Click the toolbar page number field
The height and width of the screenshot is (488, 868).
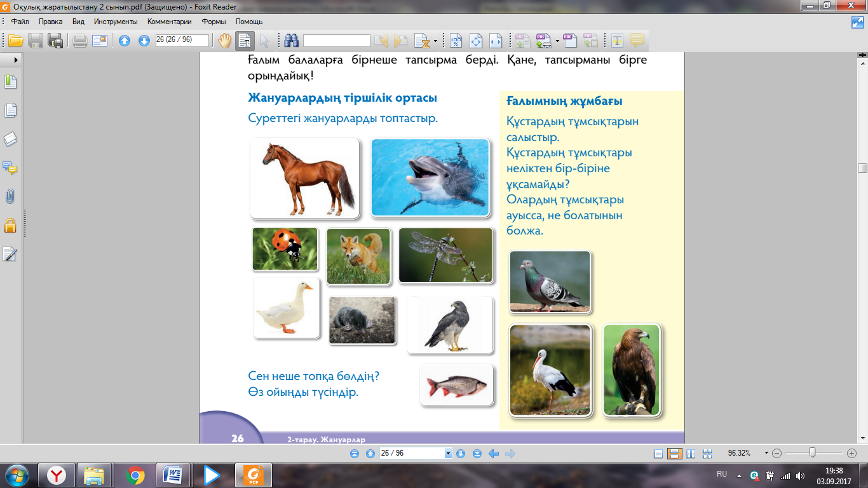coord(182,40)
